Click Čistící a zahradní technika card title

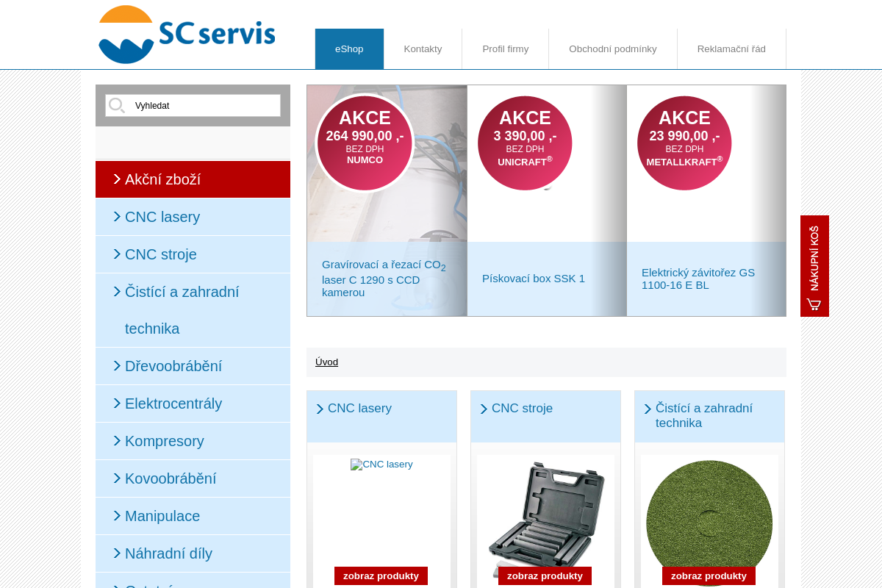[704, 416]
